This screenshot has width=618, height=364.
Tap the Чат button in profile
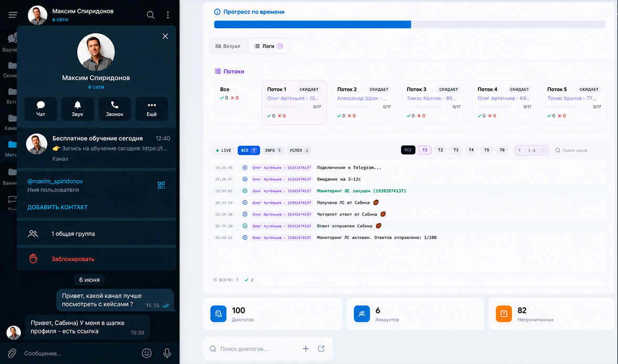[x=40, y=109]
